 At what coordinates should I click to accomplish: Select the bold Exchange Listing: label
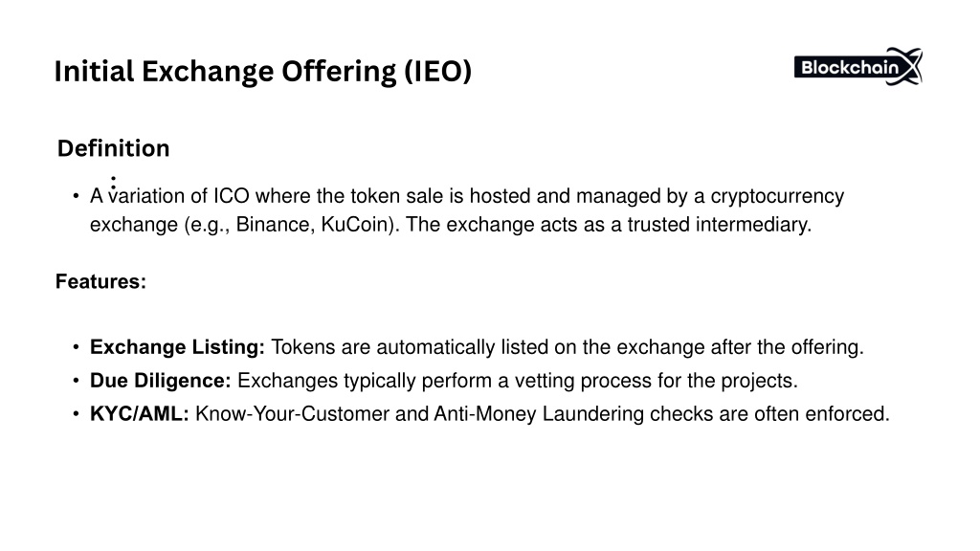coord(177,347)
